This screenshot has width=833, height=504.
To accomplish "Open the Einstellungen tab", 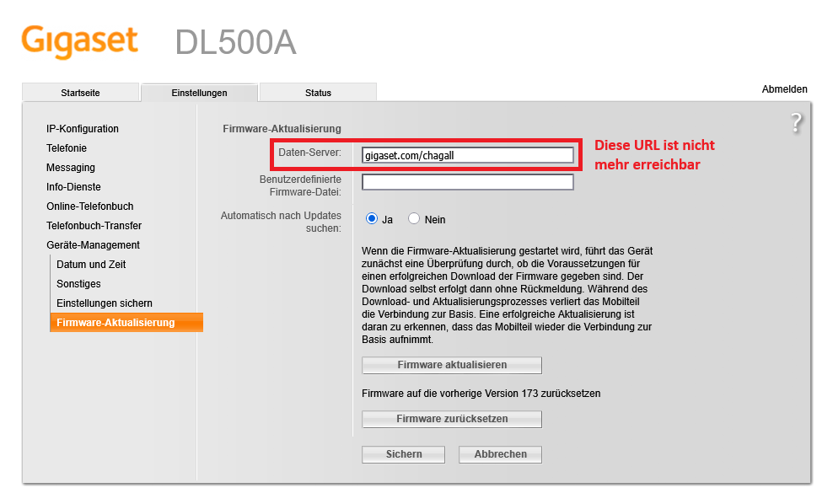I will [x=199, y=92].
